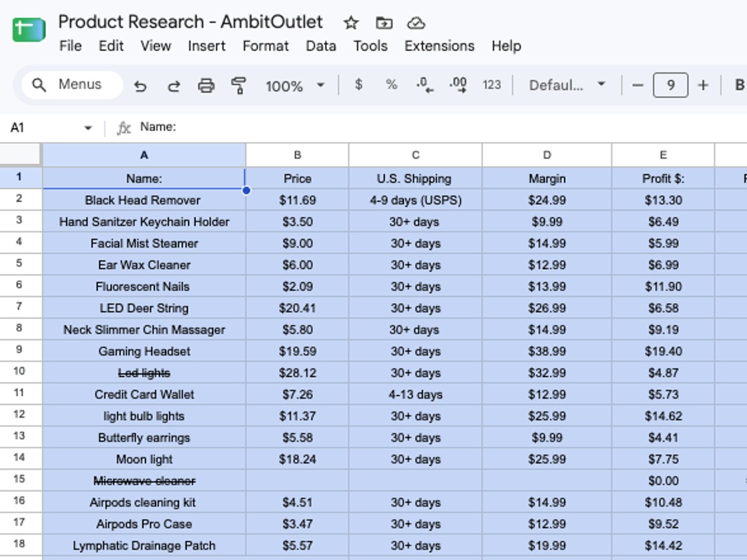Click the Undo arrow

[x=140, y=86]
